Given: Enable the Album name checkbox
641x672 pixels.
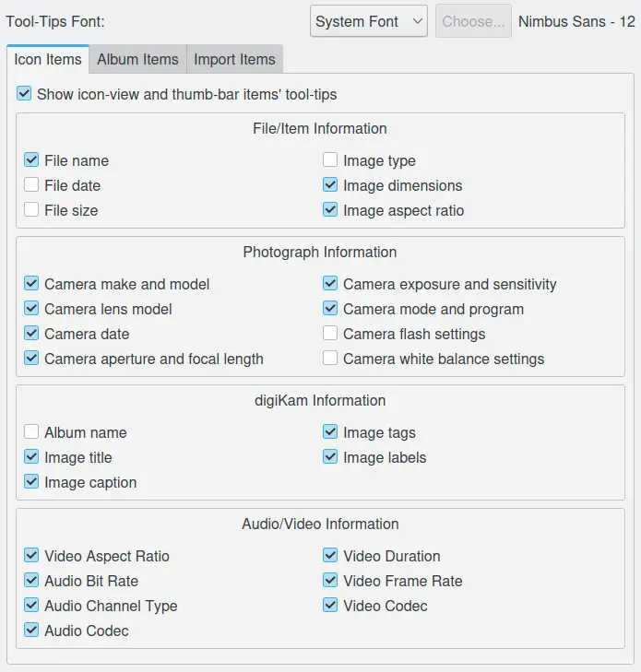Looking at the screenshot, I should (32, 432).
